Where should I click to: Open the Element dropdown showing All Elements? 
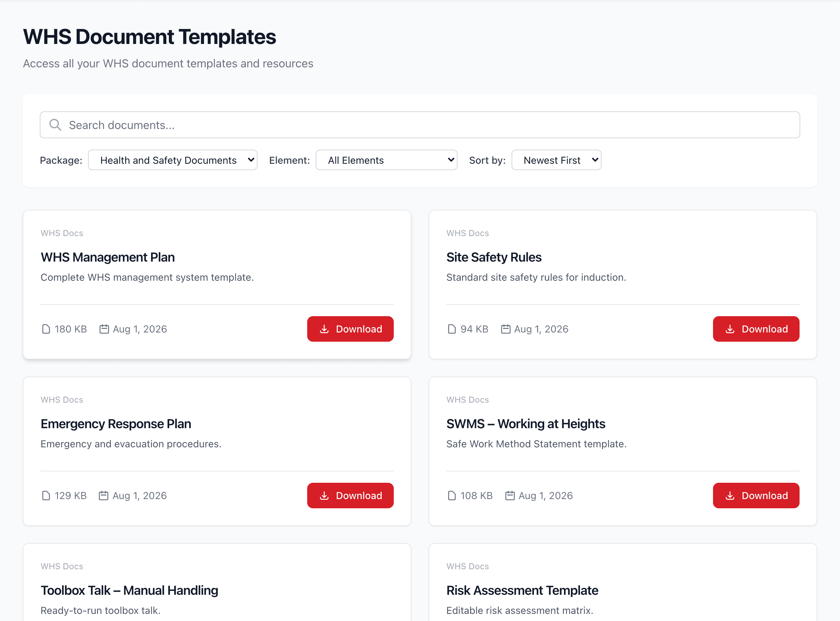[386, 160]
